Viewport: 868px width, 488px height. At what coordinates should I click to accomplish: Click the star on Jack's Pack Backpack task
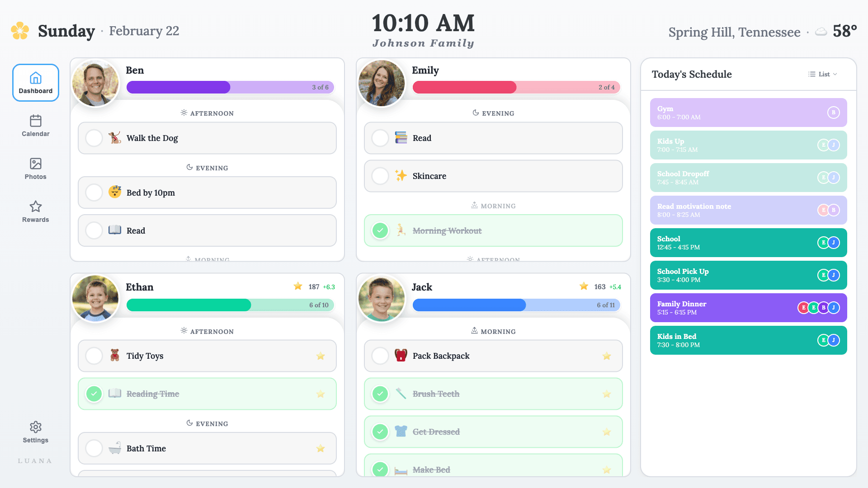coord(606,356)
